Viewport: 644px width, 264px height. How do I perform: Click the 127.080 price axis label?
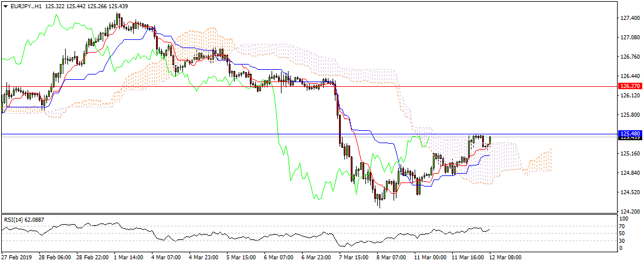click(x=630, y=38)
